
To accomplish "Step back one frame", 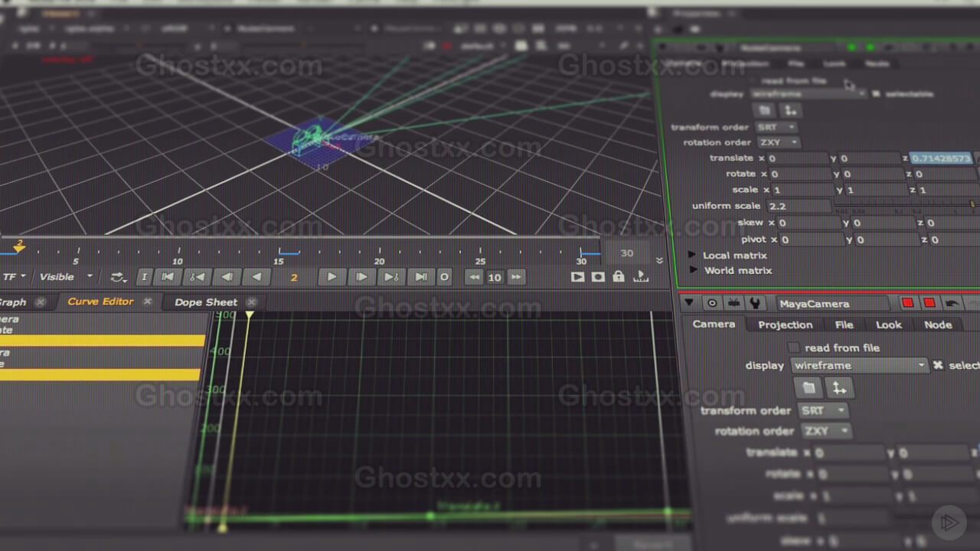I will (227, 277).
